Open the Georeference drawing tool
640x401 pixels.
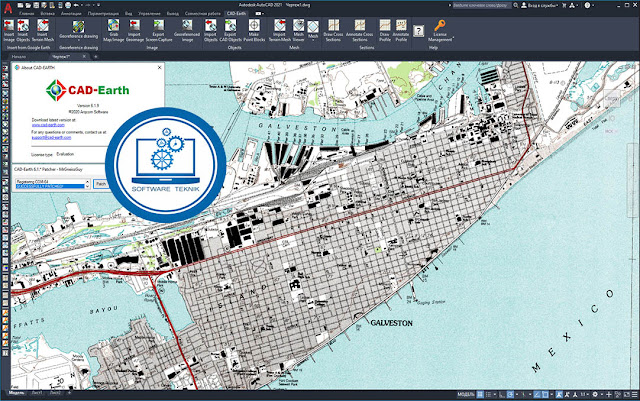[x=78, y=30]
